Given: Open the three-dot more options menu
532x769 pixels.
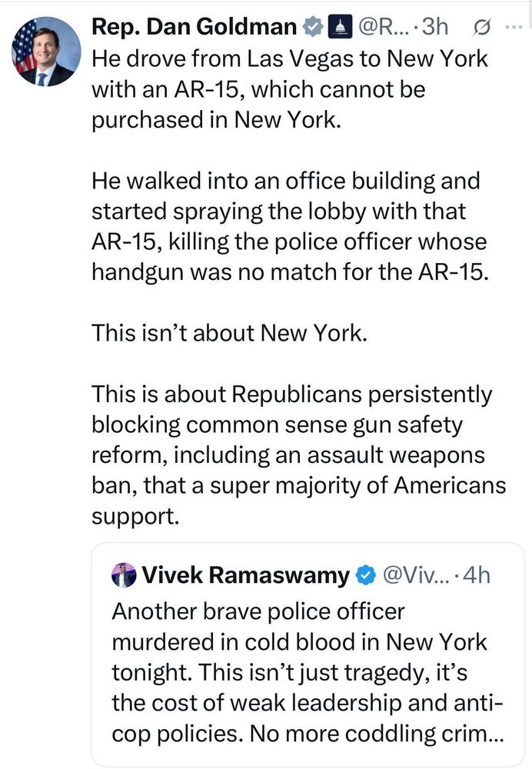Looking at the screenshot, I should (514, 27).
